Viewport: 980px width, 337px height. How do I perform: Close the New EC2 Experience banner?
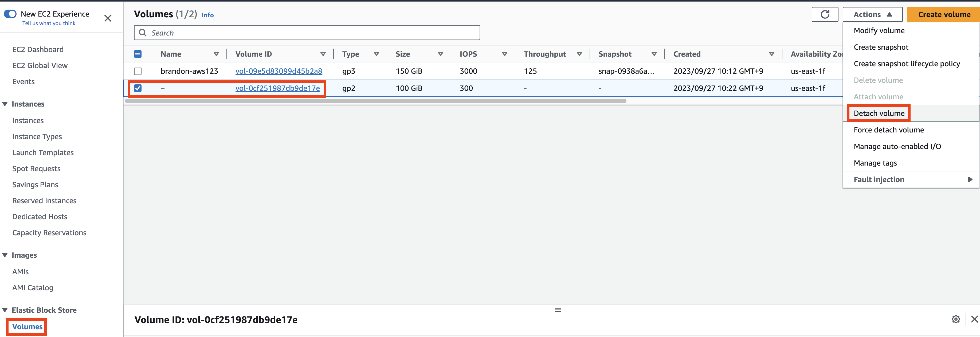pos(108,18)
